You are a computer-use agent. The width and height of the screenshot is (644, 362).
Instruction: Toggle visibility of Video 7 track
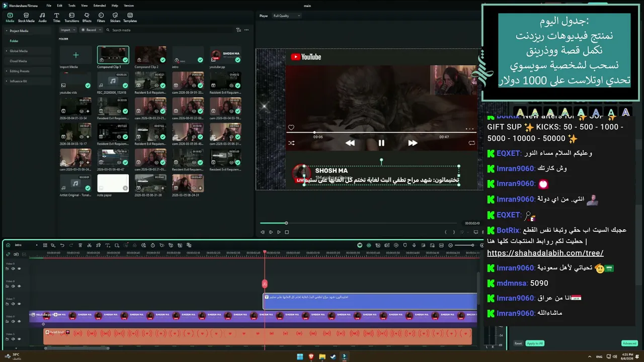coord(19,304)
